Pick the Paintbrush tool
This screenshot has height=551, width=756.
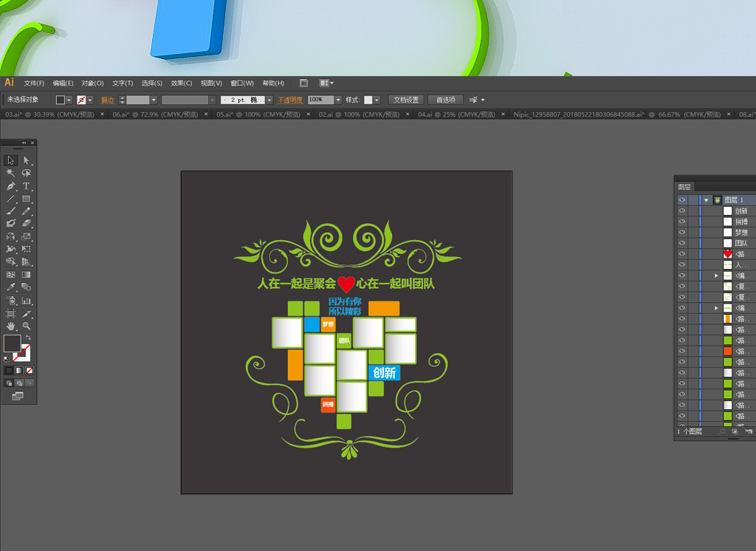11,211
